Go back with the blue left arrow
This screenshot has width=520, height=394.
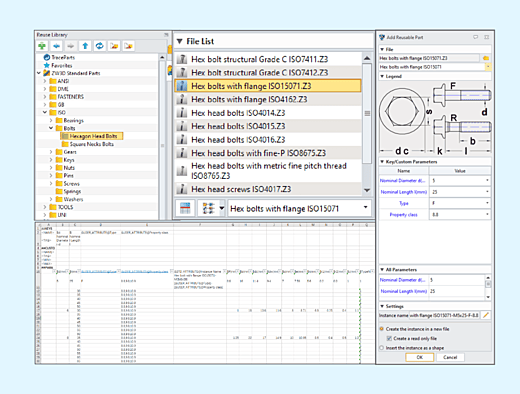click(x=57, y=46)
